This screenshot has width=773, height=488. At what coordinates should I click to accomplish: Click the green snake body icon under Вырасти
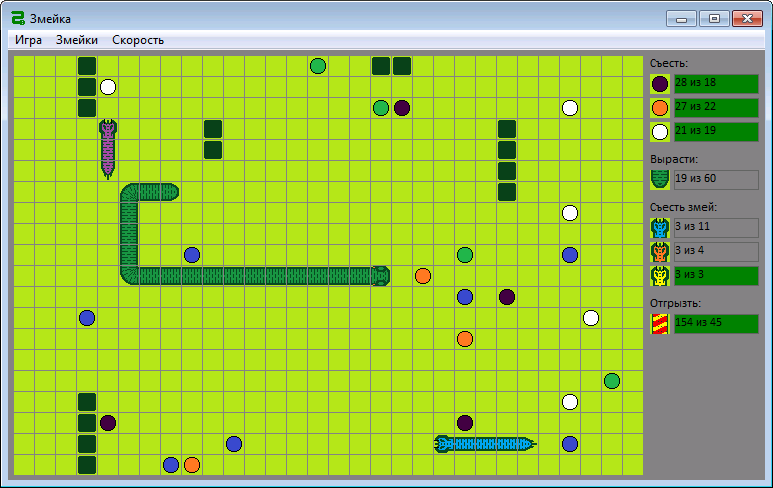(x=660, y=179)
